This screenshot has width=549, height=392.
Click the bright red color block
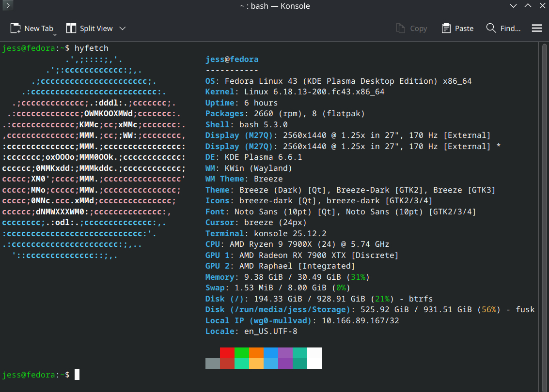[x=227, y=353]
